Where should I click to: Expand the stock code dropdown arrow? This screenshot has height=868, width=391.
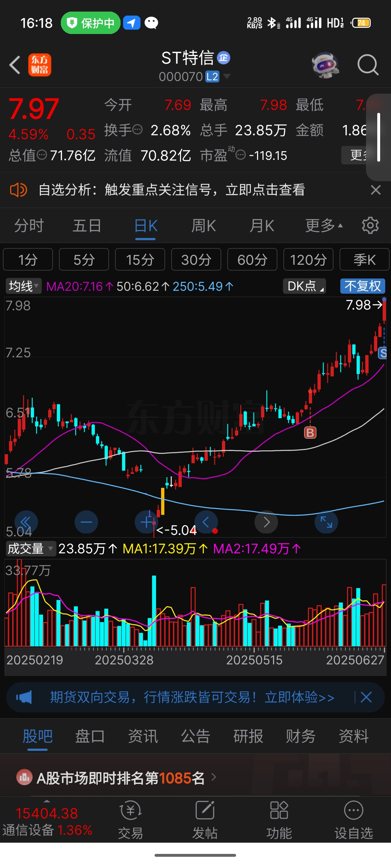pyautogui.click(x=227, y=76)
